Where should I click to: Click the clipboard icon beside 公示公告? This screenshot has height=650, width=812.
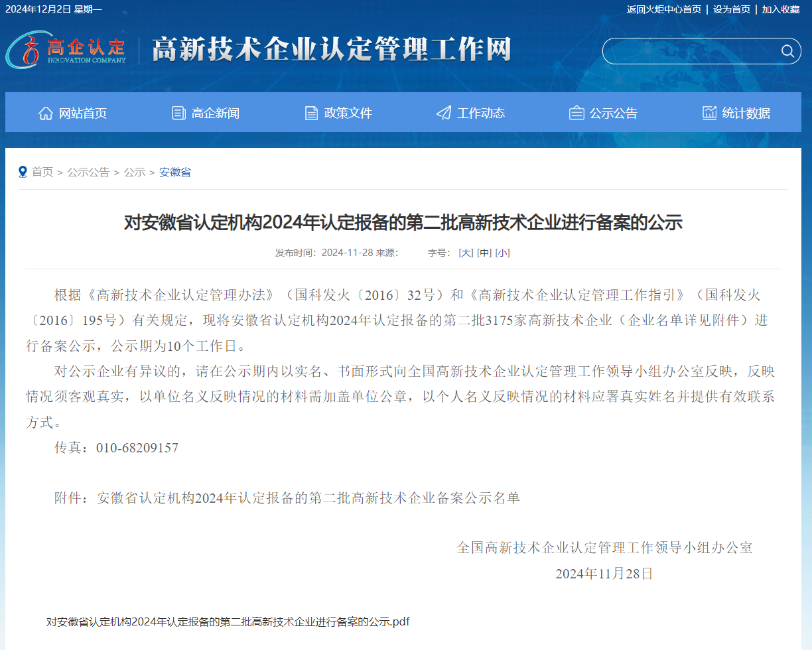[576, 113]
